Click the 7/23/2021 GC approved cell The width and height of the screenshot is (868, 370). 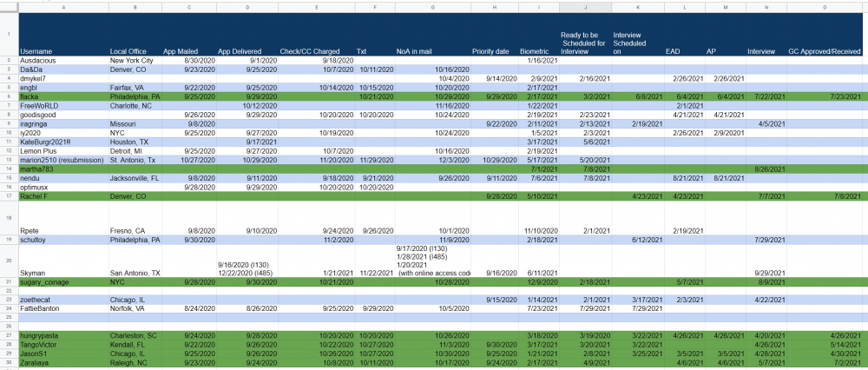pyautogui.click(x=826, y=96)
